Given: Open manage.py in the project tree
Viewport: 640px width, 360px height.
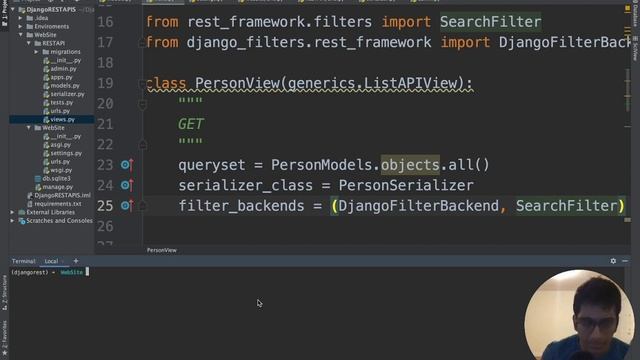Looking at the screenshot, I should [x=57, y=187].
